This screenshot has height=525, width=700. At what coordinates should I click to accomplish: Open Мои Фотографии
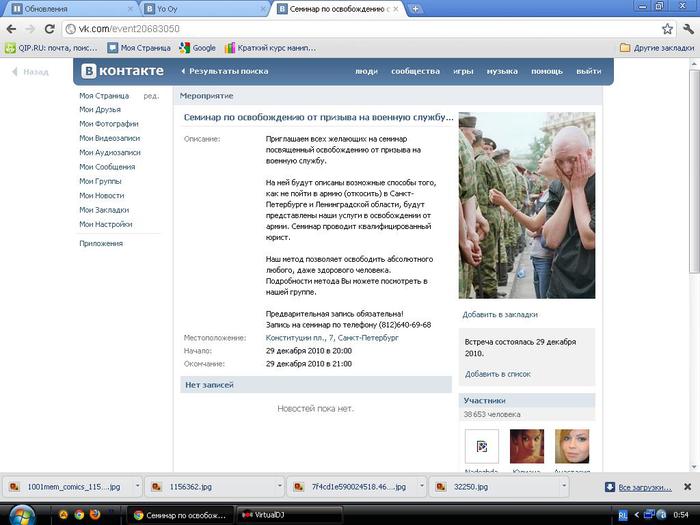[x=109, y=124]
